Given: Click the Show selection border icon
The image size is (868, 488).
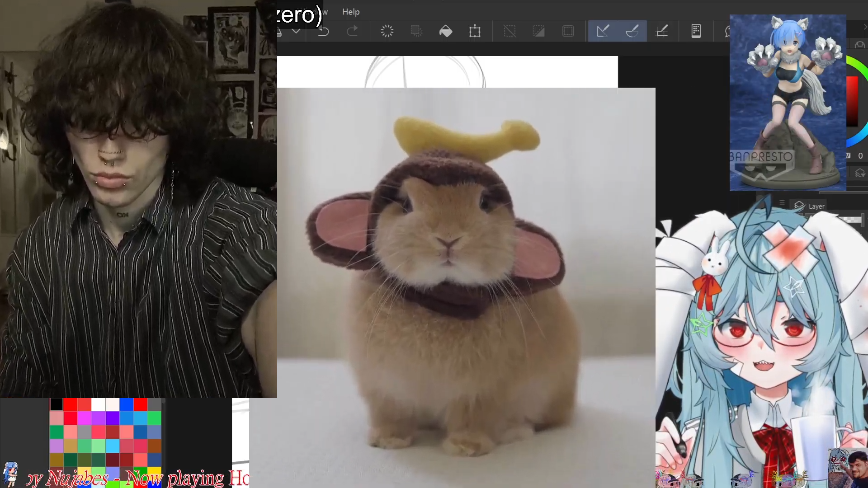Looking at the screenshot, I should click(568, 31).
